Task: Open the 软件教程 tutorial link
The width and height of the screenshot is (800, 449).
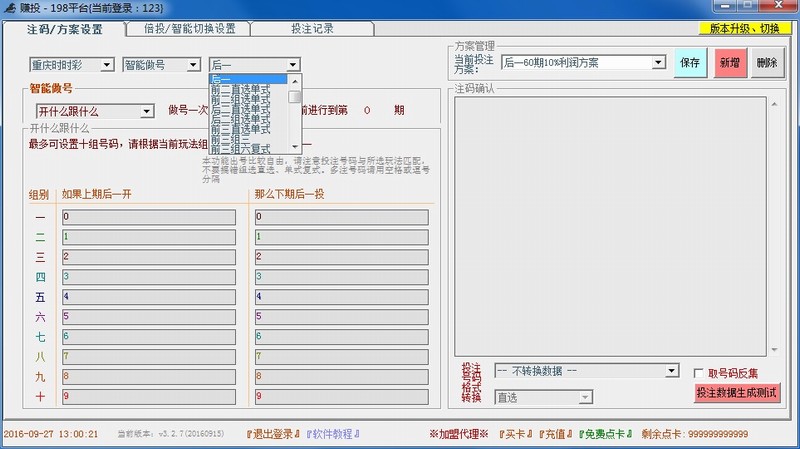Action: (332, 434)
